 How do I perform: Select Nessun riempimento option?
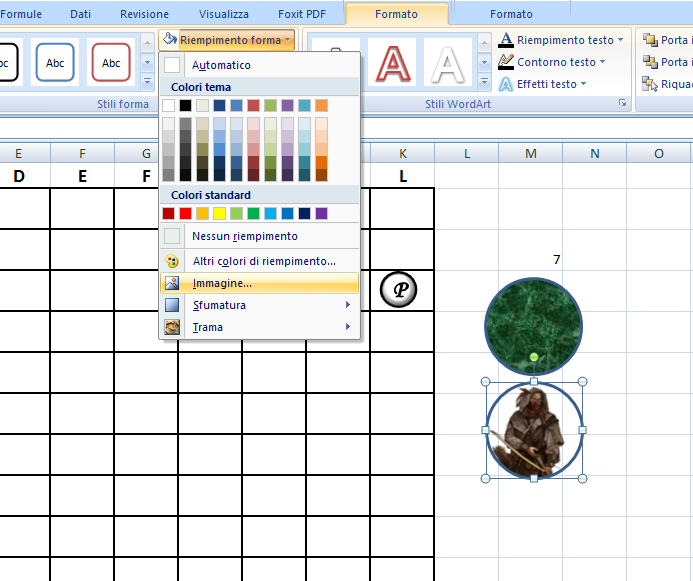[244, 236]
